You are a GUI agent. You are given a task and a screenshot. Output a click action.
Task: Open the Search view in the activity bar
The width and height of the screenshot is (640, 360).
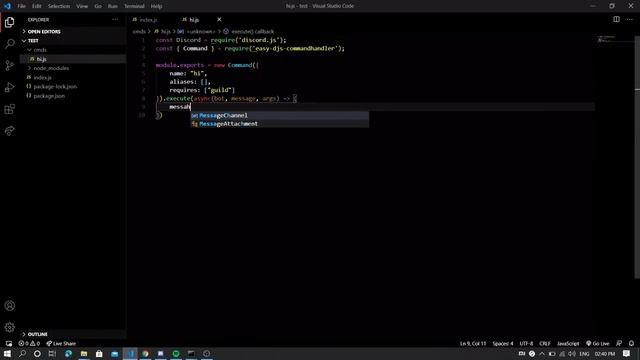[x=10, y=44]
